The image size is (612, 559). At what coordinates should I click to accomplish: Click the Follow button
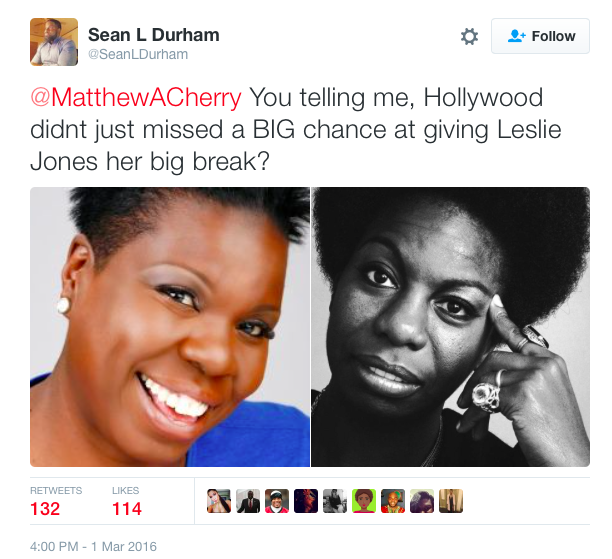tap(540, 36)
